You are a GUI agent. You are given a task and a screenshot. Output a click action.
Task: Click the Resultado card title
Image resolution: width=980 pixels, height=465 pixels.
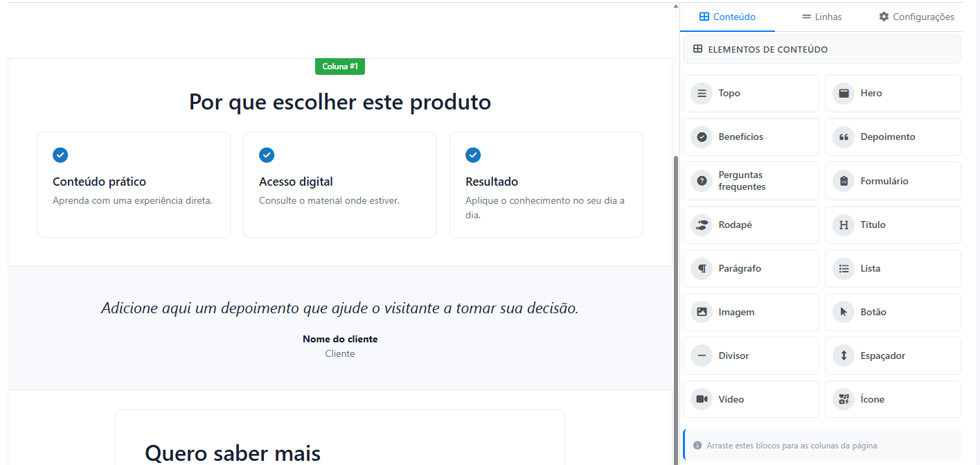[x=492, y=182]
